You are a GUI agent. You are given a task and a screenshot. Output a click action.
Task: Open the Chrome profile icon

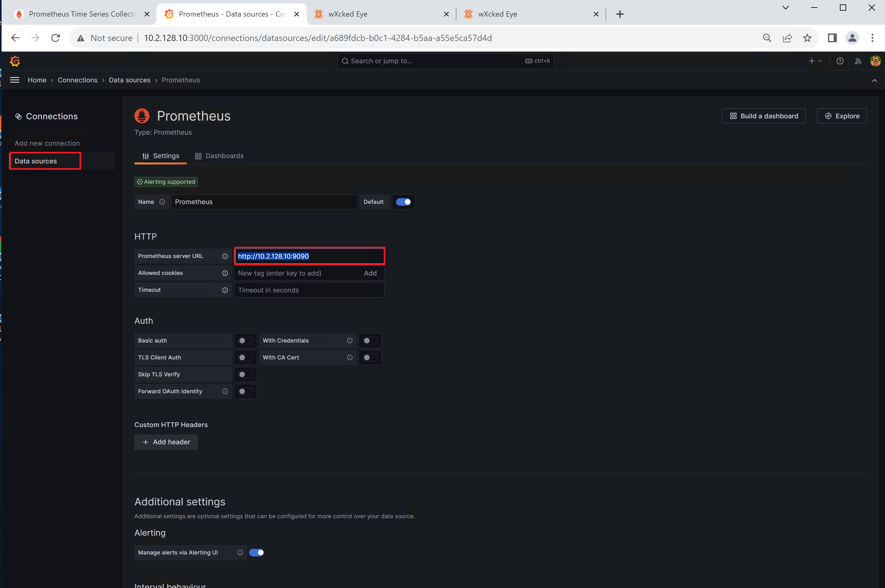coord(852,38)
